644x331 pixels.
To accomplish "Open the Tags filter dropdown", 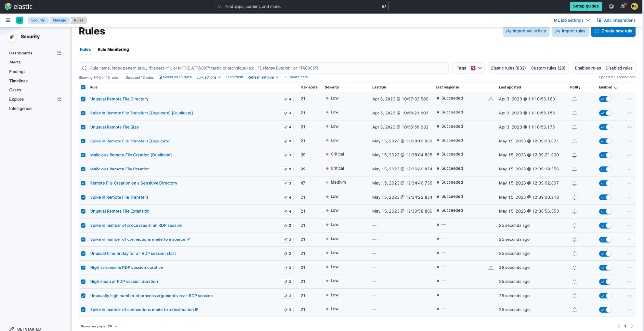I will point(468,68).
